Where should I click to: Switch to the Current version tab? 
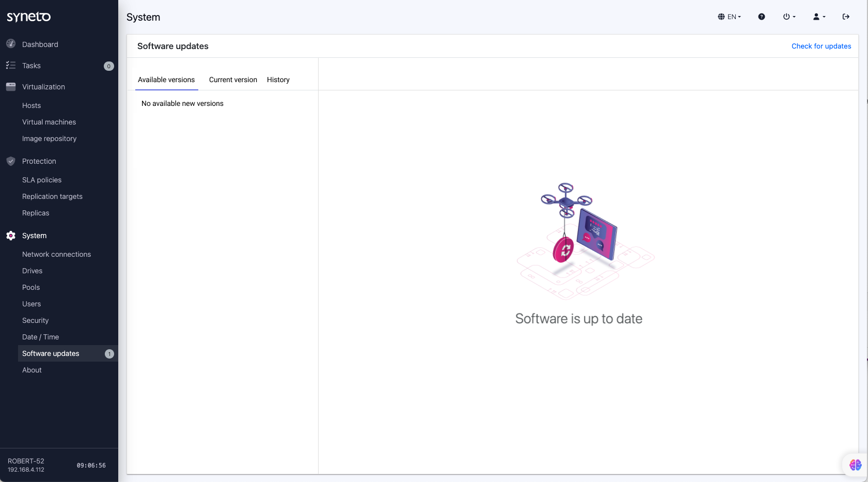(x=233, y=80)
